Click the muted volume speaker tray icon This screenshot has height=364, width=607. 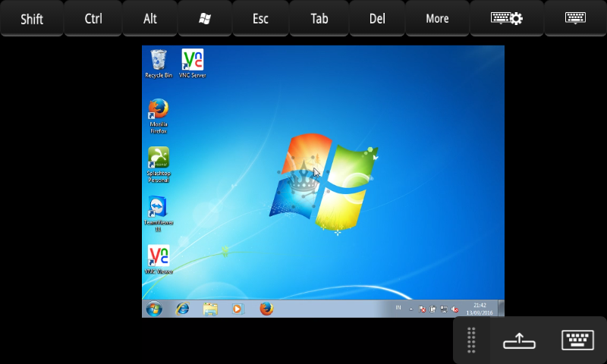(x=454, y=309)
